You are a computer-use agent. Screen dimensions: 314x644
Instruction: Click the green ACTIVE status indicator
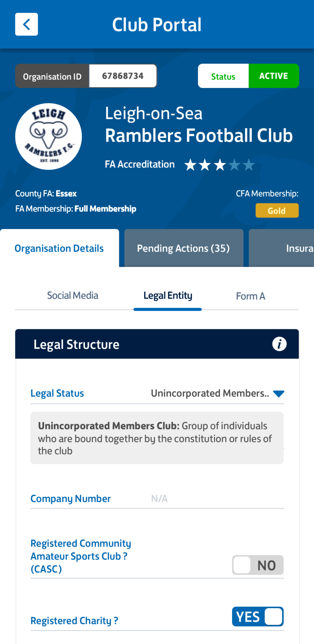274,76
